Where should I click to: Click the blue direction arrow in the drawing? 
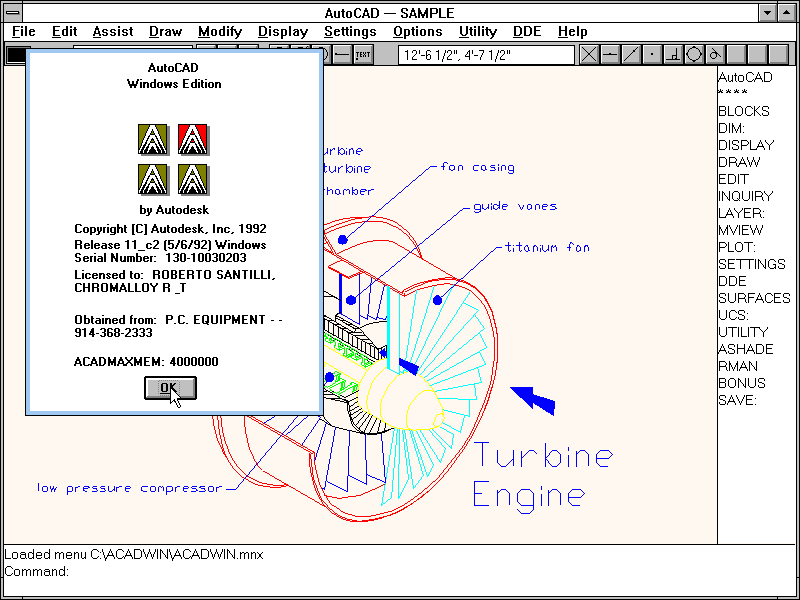coord(533,399)
